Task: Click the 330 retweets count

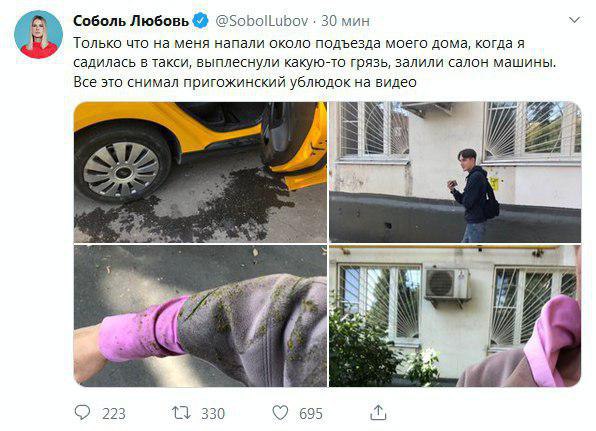Action: 213,414
